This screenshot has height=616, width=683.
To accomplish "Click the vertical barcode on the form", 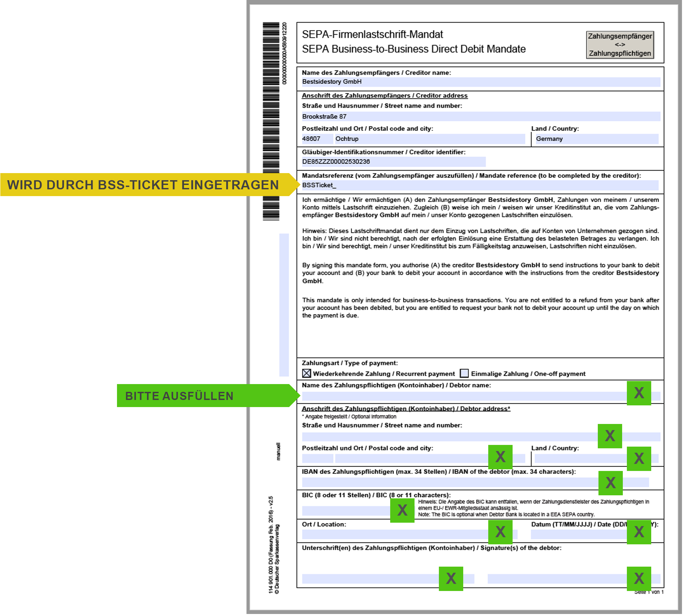I will pyautogui.click(x=272, y=121).
